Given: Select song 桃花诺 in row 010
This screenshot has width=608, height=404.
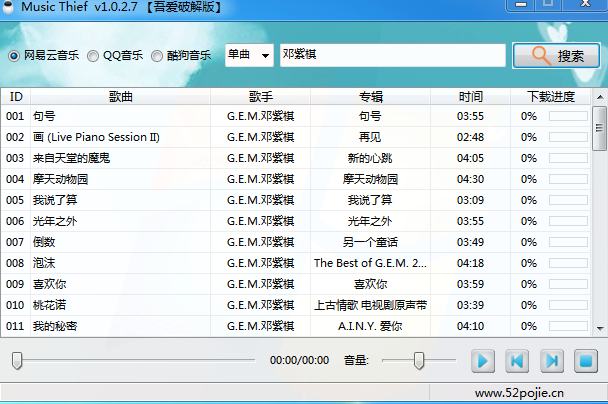Looking at the screenshot, I should (x=50, y=305).
